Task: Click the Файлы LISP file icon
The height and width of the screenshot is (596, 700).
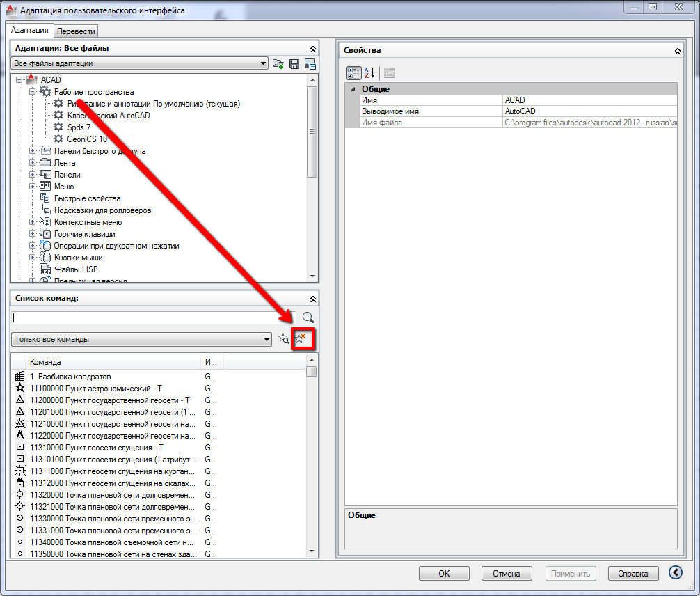Action: coord(45,269)
